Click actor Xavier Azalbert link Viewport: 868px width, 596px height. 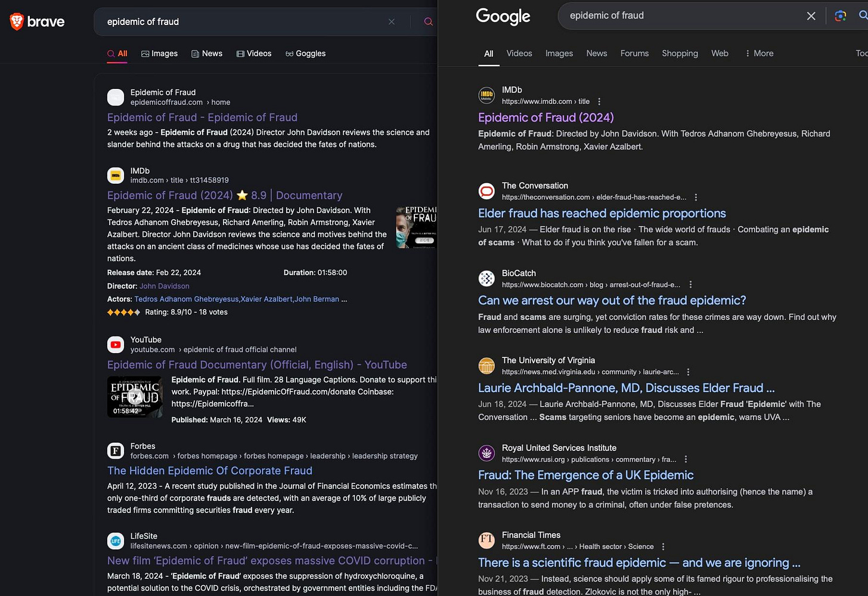pos(266,299)
